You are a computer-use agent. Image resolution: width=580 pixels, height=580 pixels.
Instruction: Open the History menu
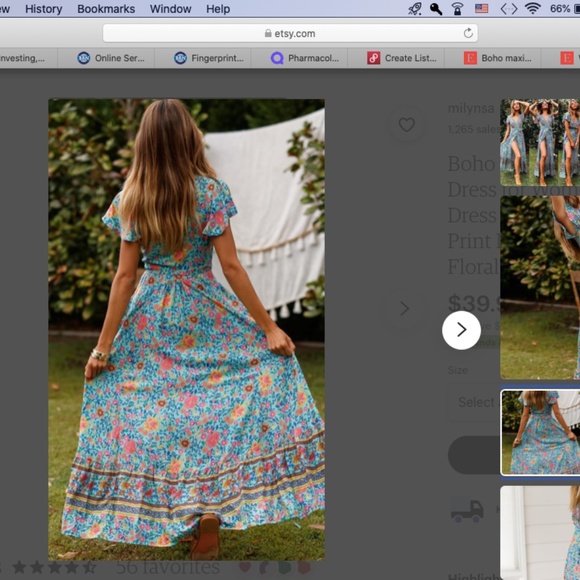(x=44, y=9)
